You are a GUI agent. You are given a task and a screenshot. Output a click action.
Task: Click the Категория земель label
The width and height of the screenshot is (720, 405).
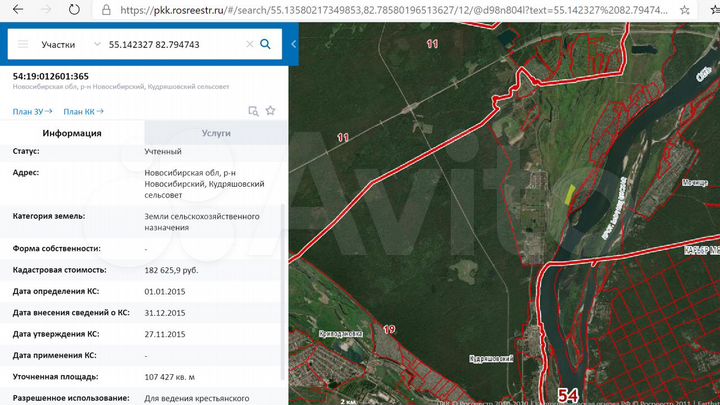49,216
